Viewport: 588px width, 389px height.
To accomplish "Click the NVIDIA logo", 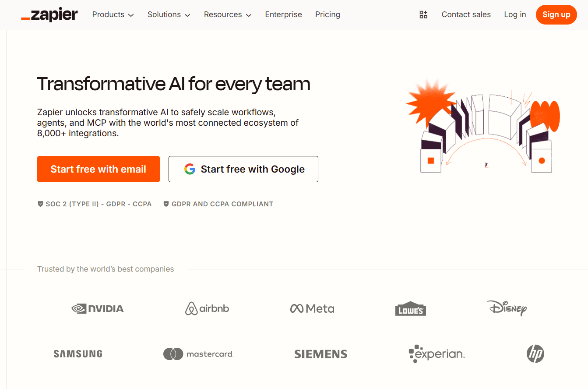I will click(98, 309).
